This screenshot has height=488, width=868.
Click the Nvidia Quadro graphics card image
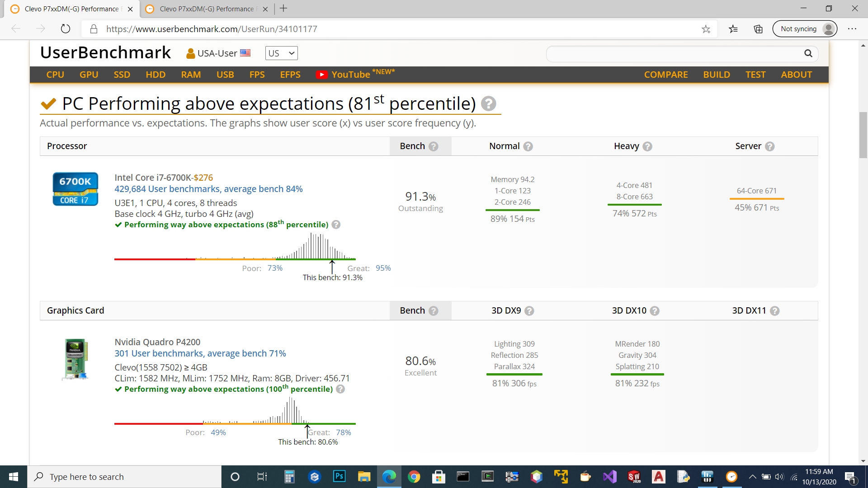click(75, 359)
